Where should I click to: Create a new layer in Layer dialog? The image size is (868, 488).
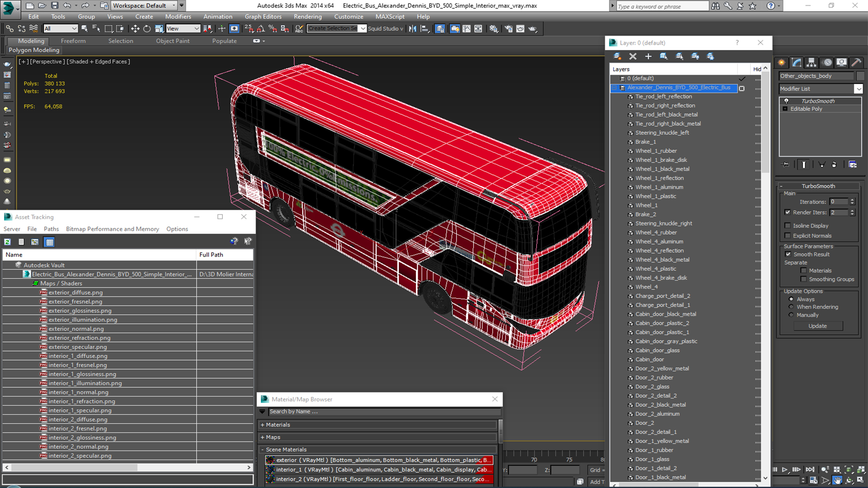click(617, 56)
